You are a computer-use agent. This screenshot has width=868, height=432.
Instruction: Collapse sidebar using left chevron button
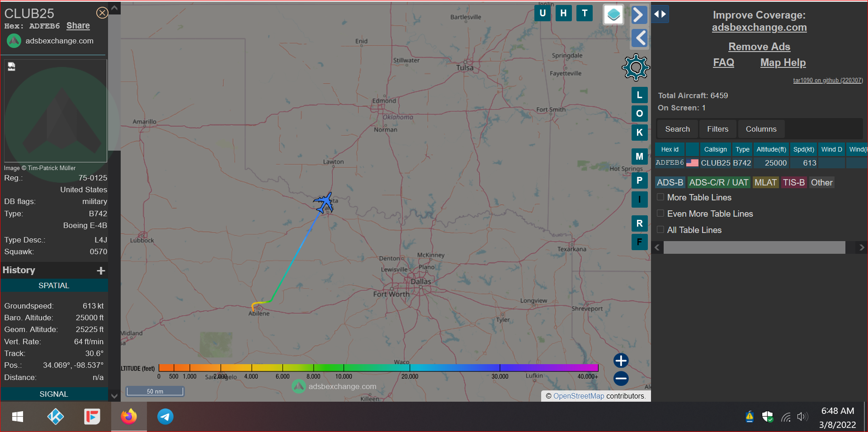[639, 38]
